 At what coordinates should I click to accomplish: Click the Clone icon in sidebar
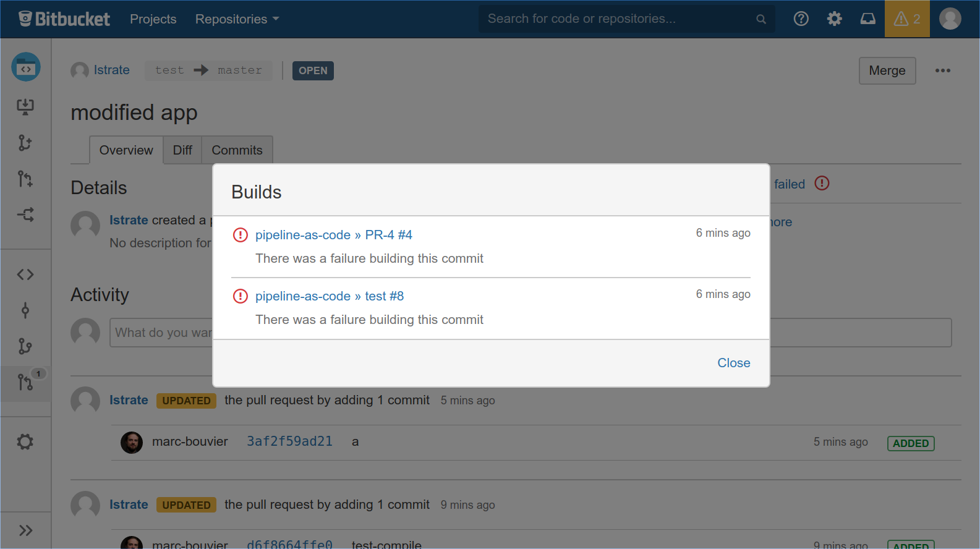25,106
